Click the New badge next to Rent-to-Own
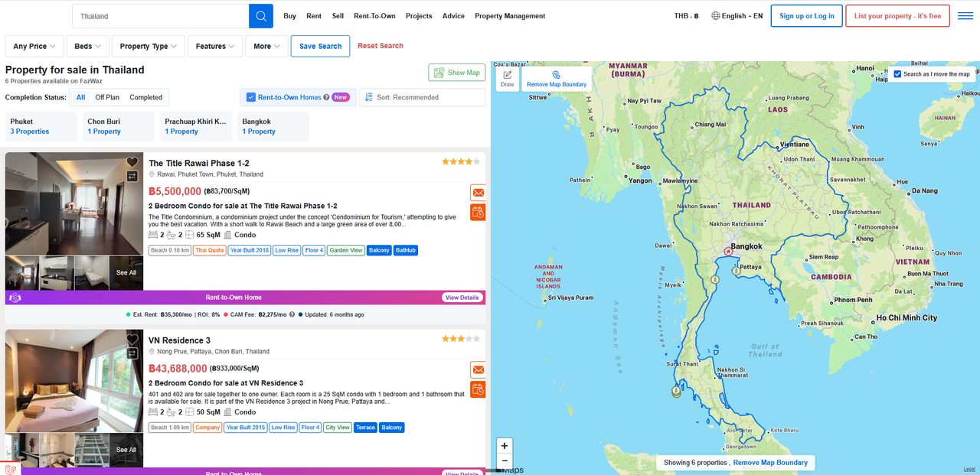The height and width of the screenshot is (475, 980). (x=341, y=97)
